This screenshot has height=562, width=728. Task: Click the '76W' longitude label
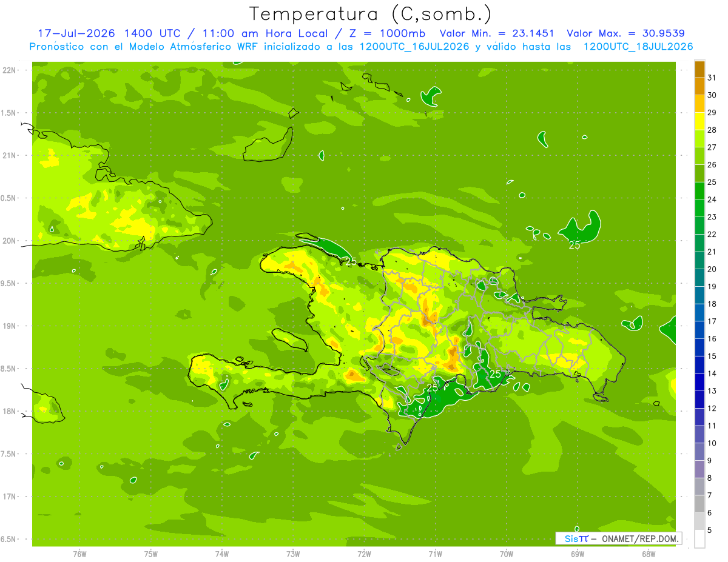click(x=79, y=554)
